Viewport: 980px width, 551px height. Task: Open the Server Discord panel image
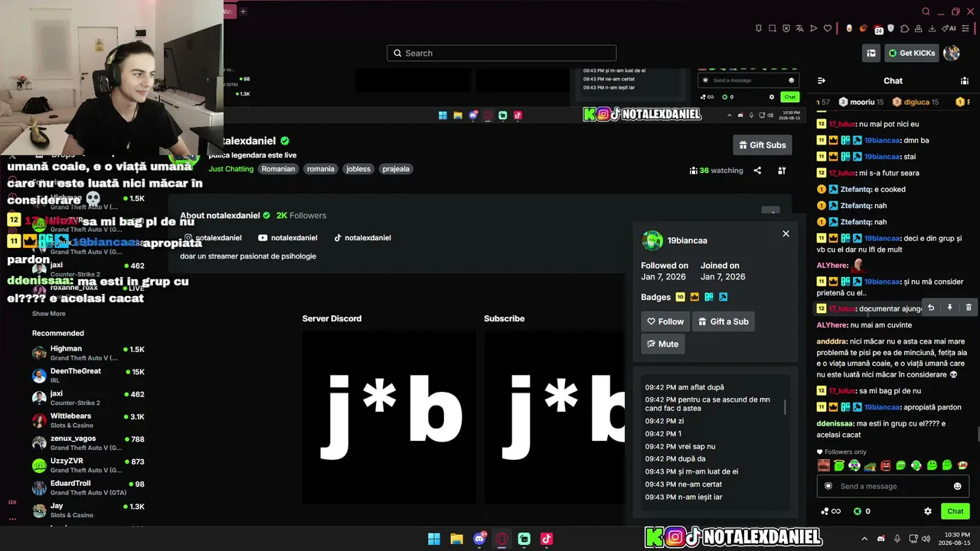(x=389, y=417)
